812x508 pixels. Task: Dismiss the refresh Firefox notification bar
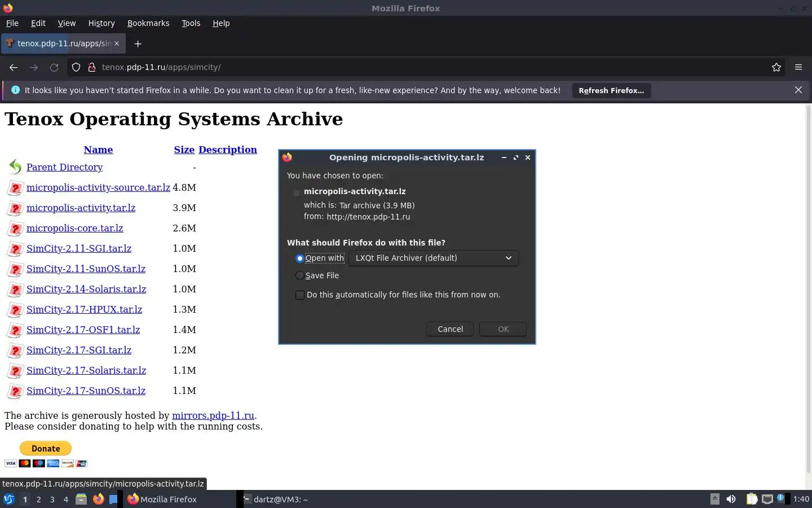798,90
